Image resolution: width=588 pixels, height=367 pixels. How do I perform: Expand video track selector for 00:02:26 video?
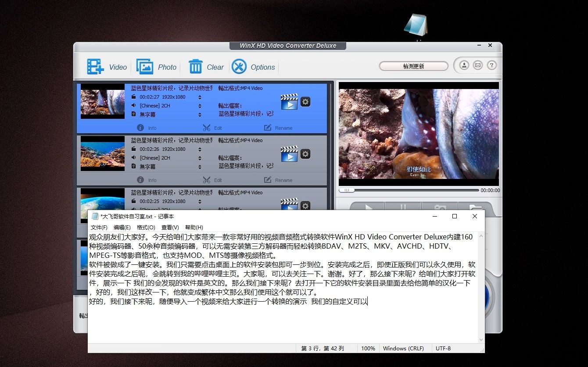(200, 149)
